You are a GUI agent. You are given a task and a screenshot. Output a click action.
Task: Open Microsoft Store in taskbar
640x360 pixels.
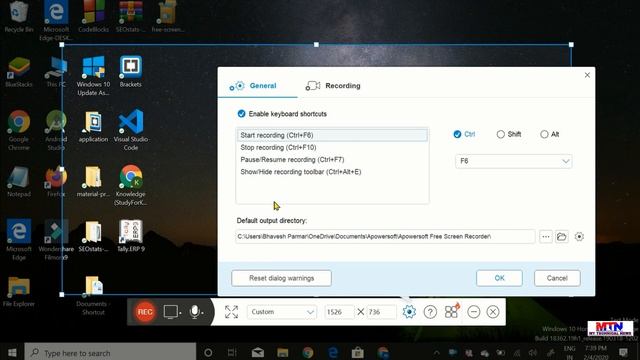point(358,352)
